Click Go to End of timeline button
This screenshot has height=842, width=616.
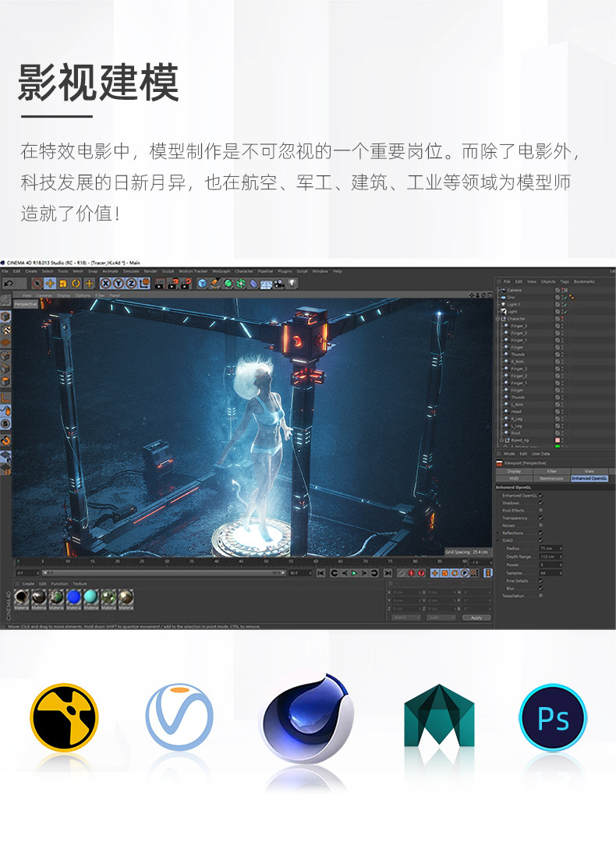[x=388, y=574]
